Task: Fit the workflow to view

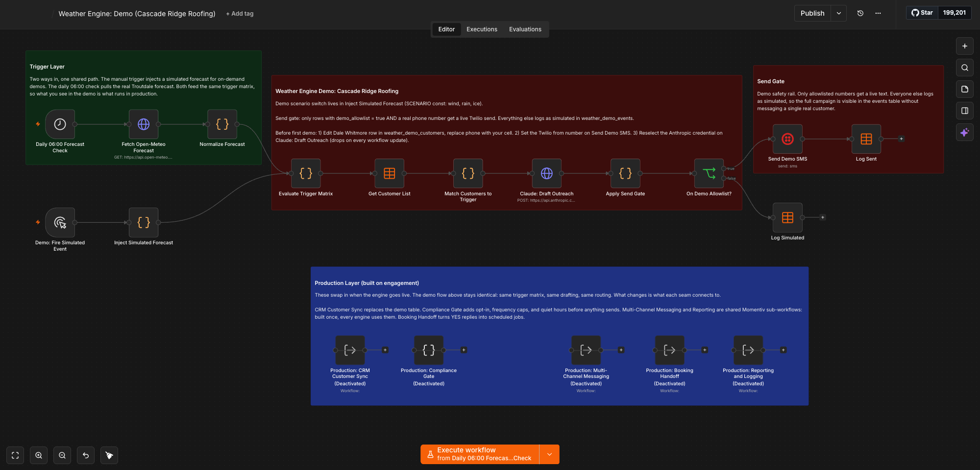Action: pyautogui.click(x=15, y=455)
